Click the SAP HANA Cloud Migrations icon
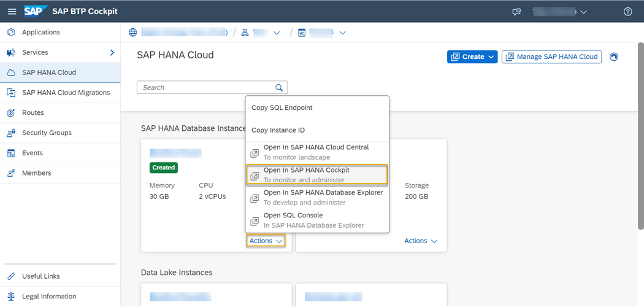 pyautogui.click(x=12, y=93)
